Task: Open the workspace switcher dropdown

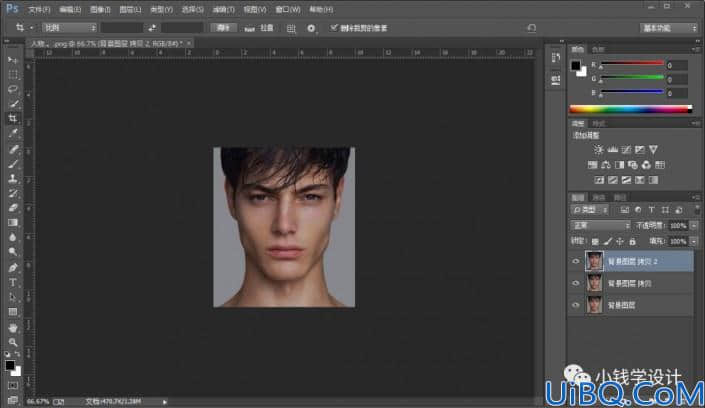Action: pos(668,28)
